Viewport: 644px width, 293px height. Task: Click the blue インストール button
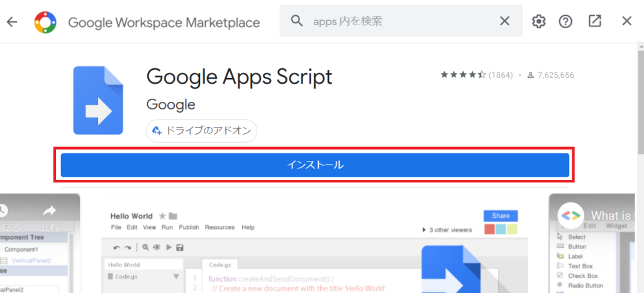point(314,165)
